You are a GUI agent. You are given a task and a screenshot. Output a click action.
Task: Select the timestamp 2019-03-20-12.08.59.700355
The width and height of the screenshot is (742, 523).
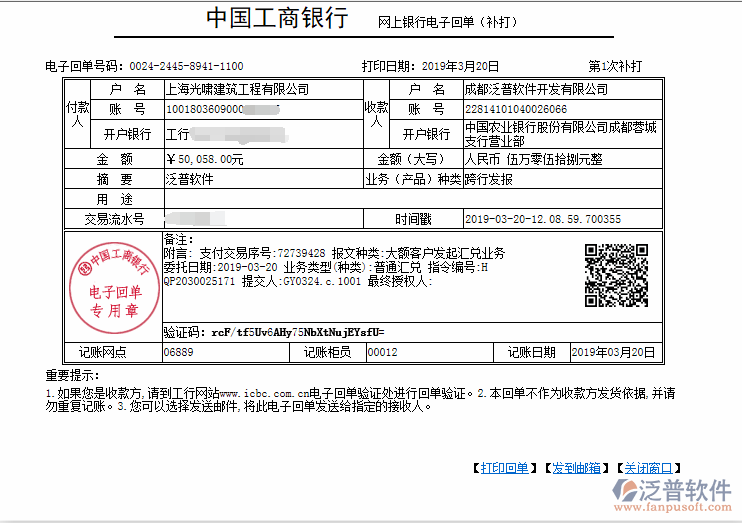coord(543,219)
